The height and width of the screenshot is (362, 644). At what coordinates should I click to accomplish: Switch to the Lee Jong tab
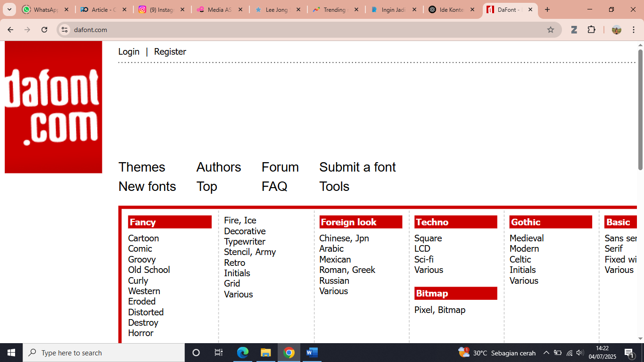[x=278, y=9]
